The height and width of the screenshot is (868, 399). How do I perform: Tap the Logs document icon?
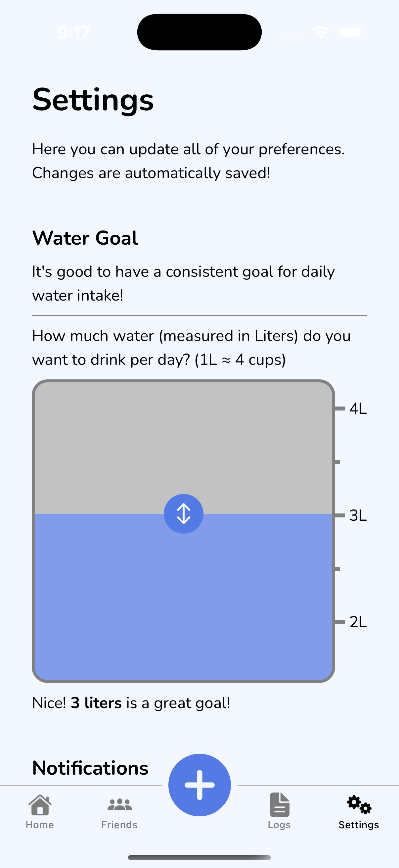tap(280, 805)
